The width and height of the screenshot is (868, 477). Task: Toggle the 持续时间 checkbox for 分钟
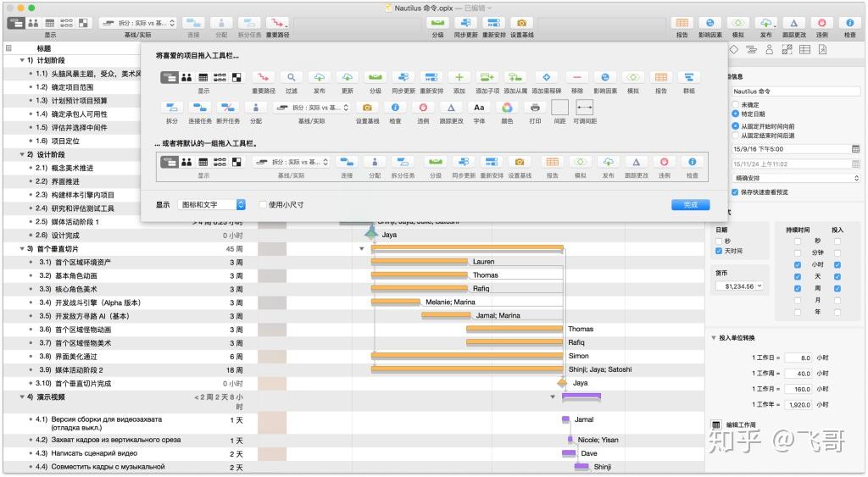pyautogui.click(x=797, y=252)
